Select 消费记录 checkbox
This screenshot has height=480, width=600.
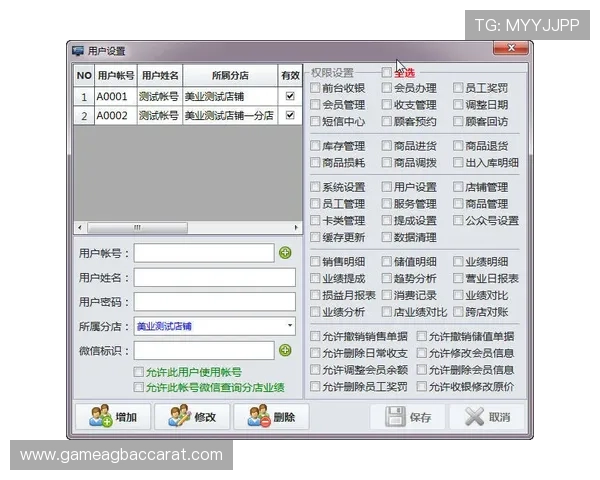point(386,295)
